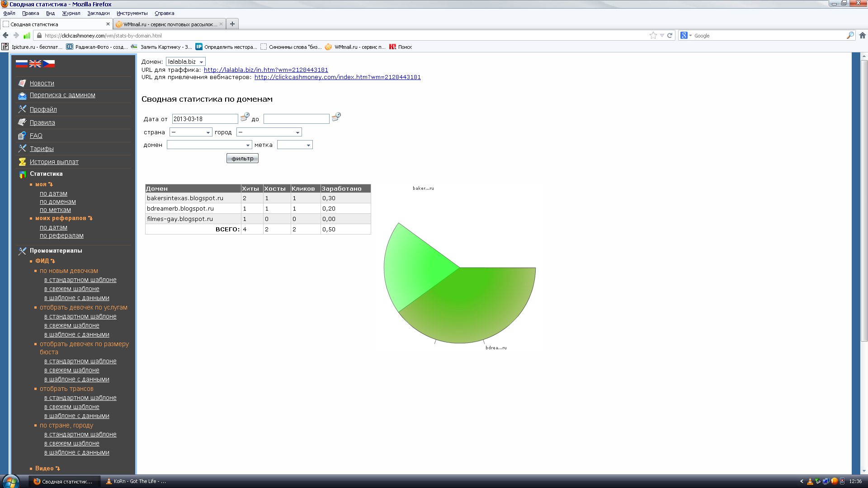Open the домен filter dropdown

click(x=209, y=145)
